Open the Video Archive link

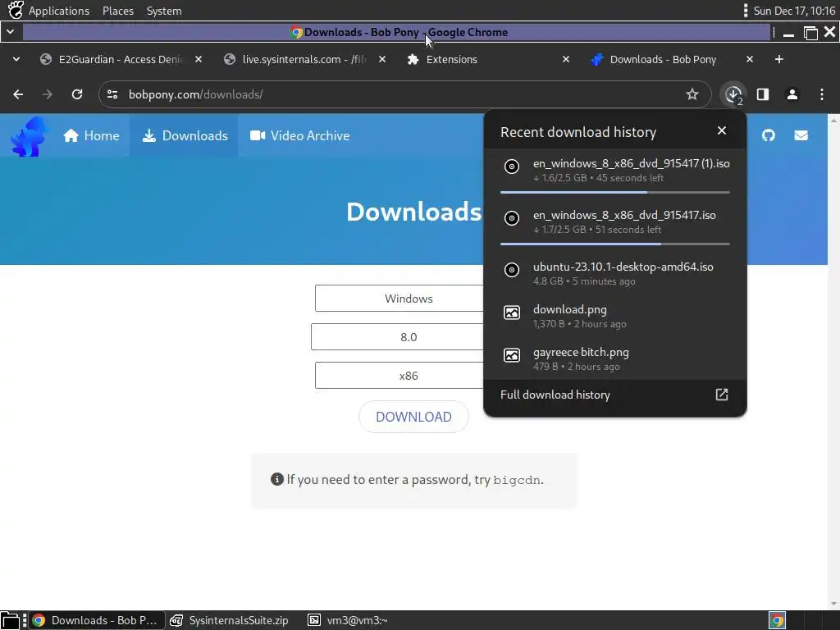click(x=299, y=135)
